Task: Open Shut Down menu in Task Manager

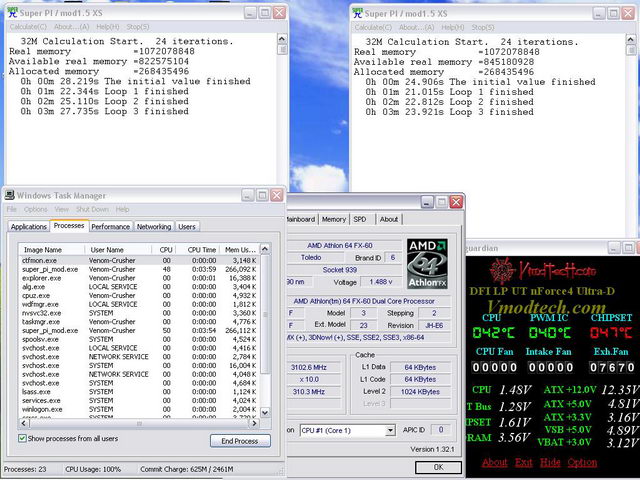Action: 92,209
